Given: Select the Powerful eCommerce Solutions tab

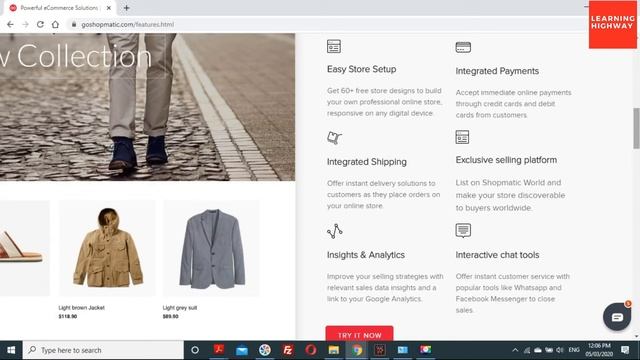Looking at the screenshot, I should (59, 8).
